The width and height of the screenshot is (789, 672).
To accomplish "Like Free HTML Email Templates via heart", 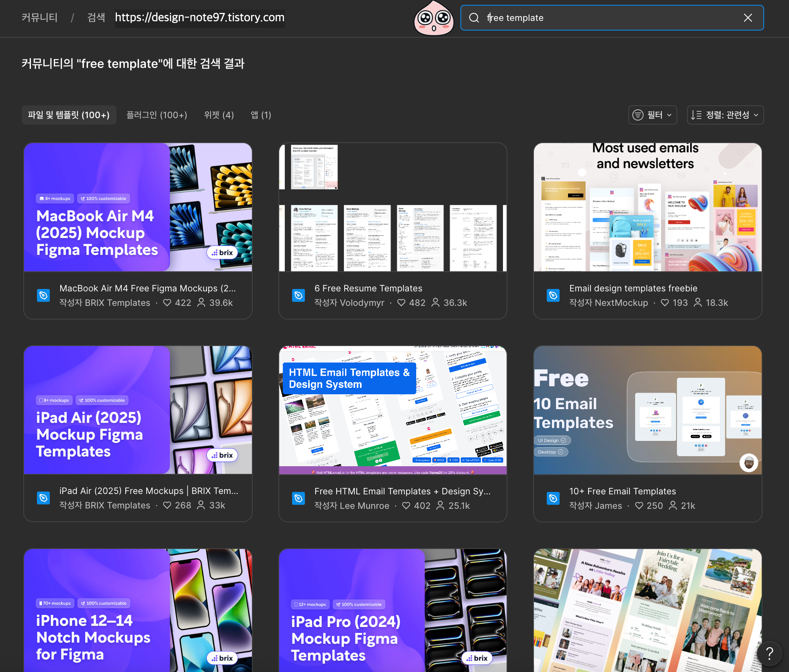I will [406, 506].
